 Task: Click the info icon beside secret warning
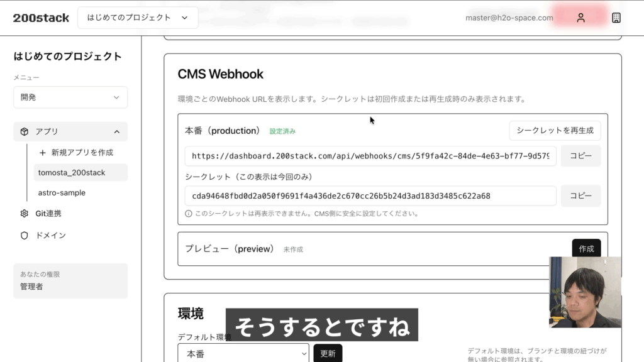point(189,214)
